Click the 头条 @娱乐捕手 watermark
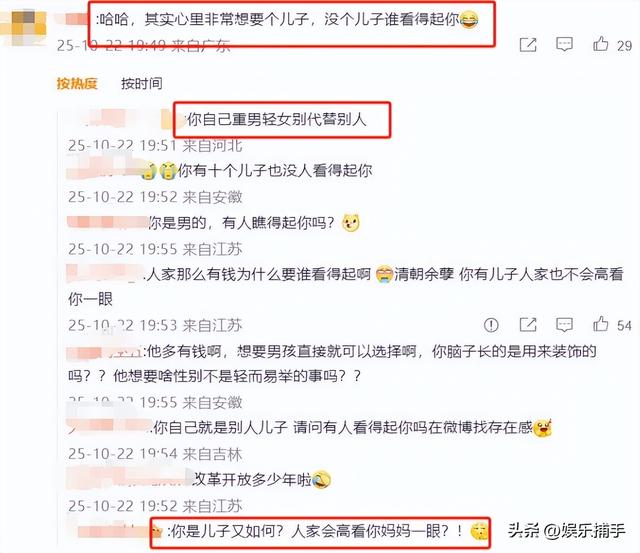 [566, 530]
